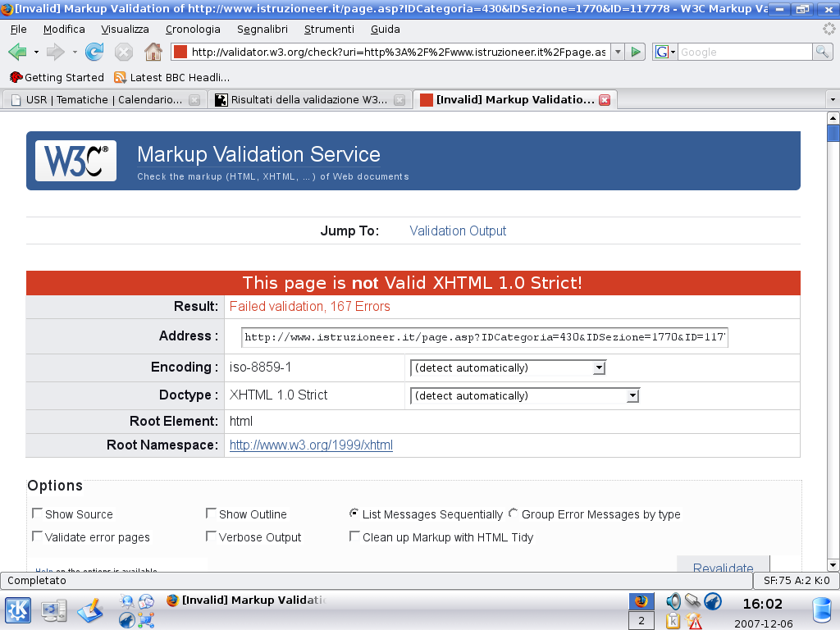Open the Modifica menu
Screen dimensions: 840x630
pos(64,30)
